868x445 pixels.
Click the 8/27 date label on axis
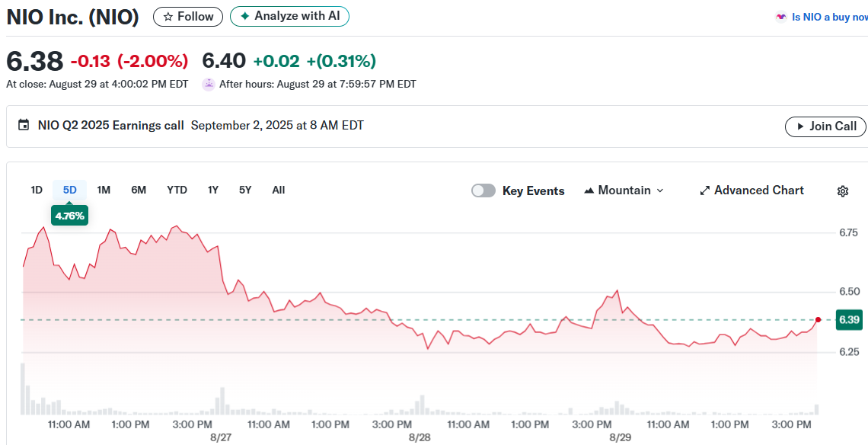(x=221, y=437)
